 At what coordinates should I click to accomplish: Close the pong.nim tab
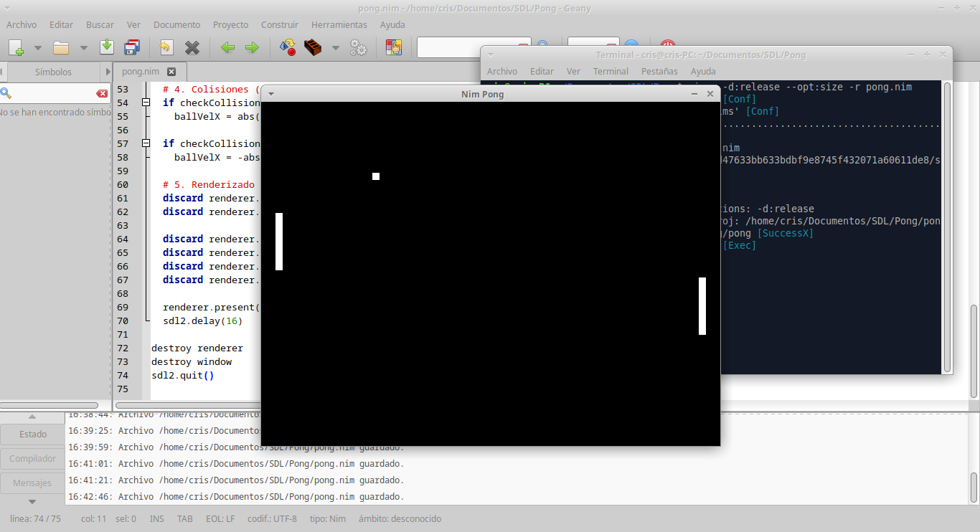pyautogui.click(x=171, y=72)
